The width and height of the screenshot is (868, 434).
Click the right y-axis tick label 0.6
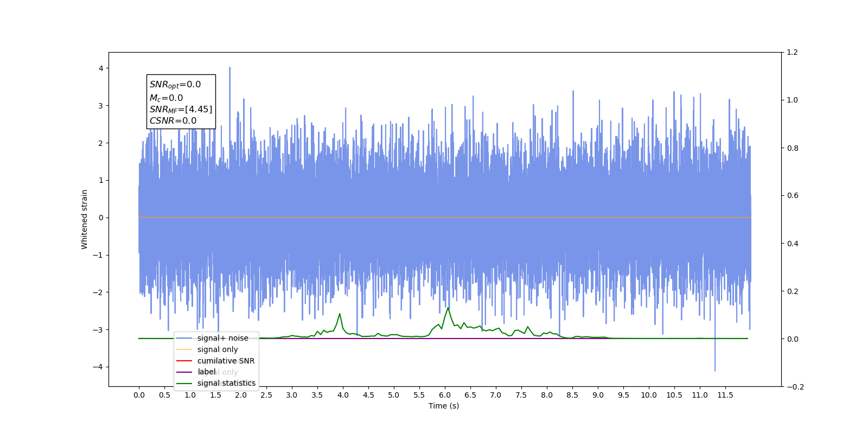793,196
